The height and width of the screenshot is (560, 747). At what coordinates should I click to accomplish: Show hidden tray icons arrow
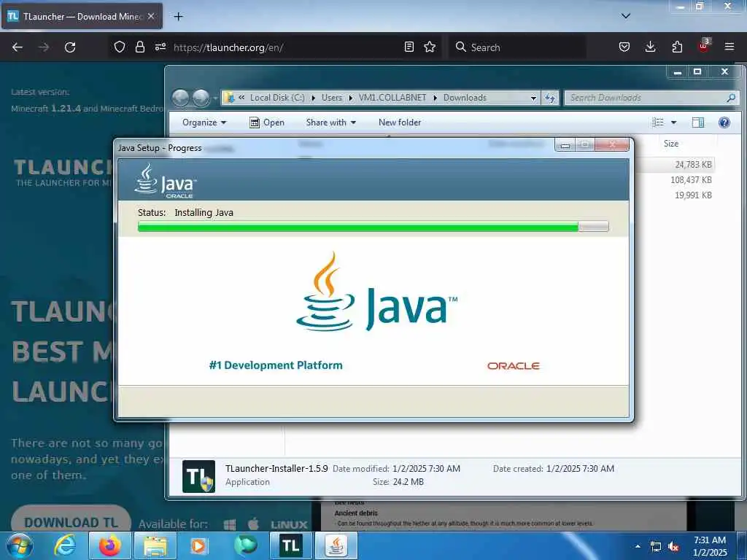pos(638,546)
